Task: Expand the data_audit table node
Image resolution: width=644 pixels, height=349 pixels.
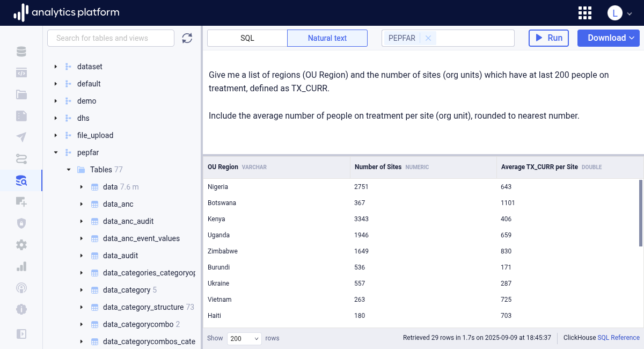Action: tap(82, 256)
